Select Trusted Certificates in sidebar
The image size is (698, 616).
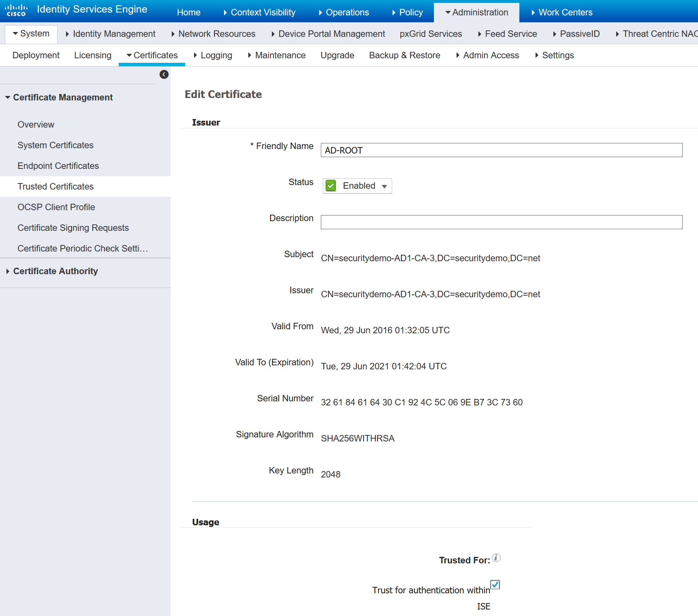[85, 187]
